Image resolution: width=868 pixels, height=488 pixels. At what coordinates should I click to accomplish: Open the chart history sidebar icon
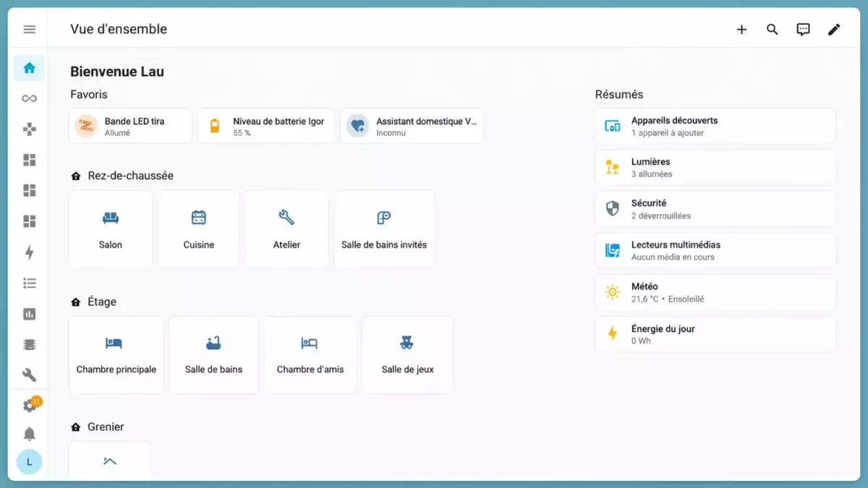[29, 314]
